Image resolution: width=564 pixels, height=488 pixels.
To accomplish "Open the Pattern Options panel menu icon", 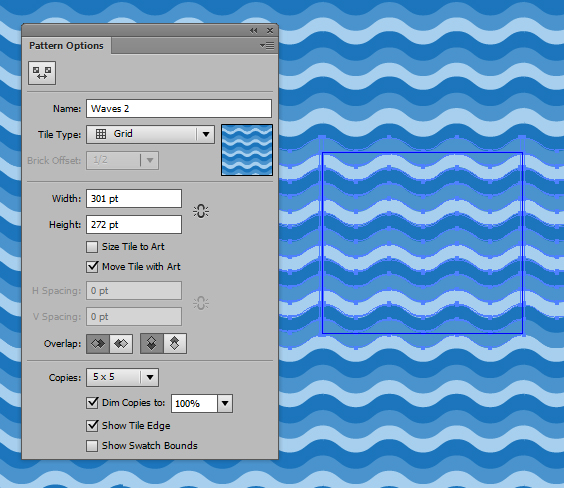I will click(267, 46).
